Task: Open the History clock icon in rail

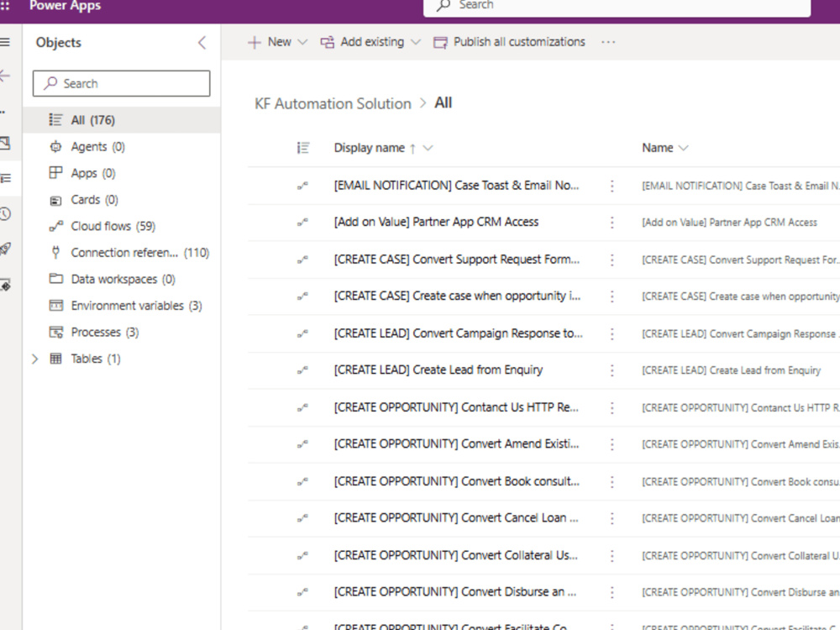Action: (5, 213)
